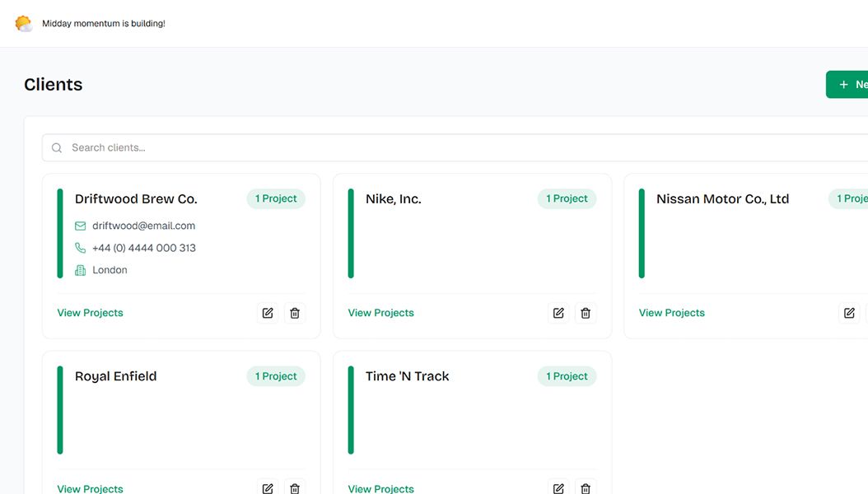Click the Clients page heading
This screenshot has width=868, height=494.
54,84
